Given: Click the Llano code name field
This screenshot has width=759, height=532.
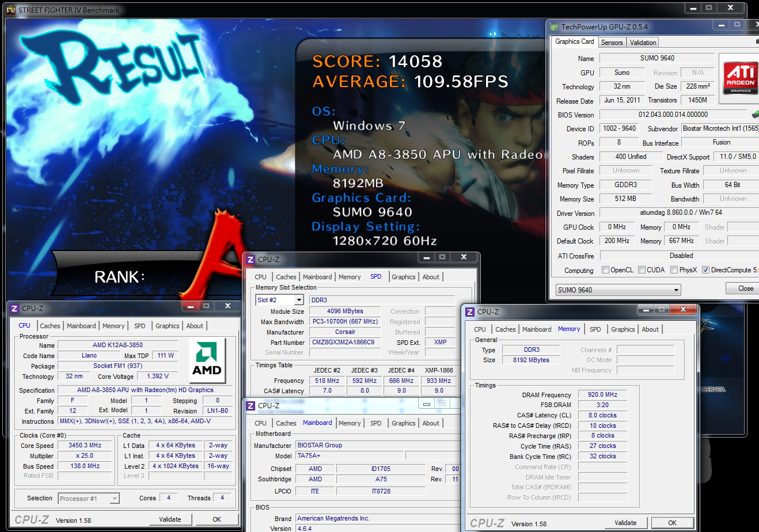Looking at the screenshot, I should pyautogui.click(x=89, y=355).
